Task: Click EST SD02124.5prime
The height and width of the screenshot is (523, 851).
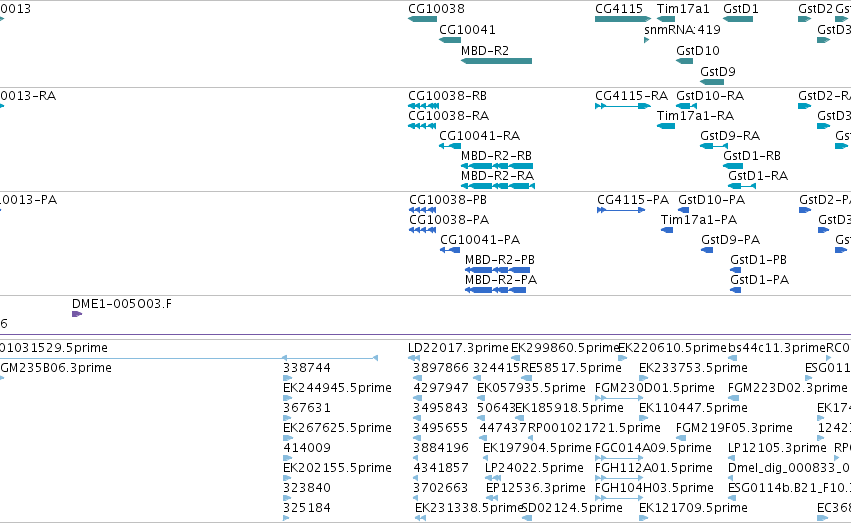Action: pos(572,509)
